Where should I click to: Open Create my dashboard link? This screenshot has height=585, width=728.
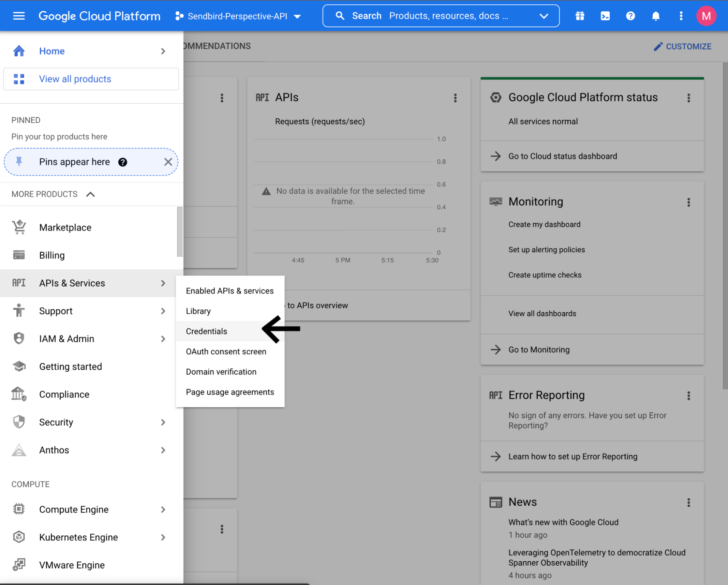544,224
